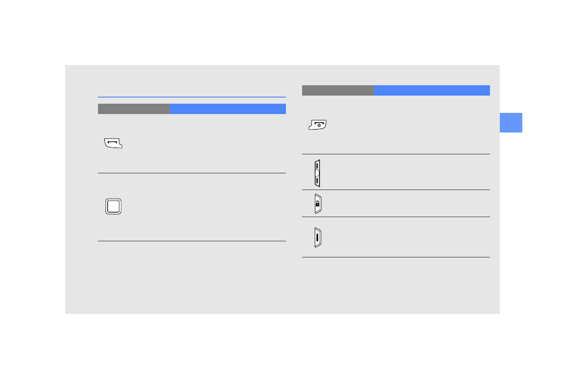Click the blue rule above the left table
588x379 pixels.
click(191, 97)
